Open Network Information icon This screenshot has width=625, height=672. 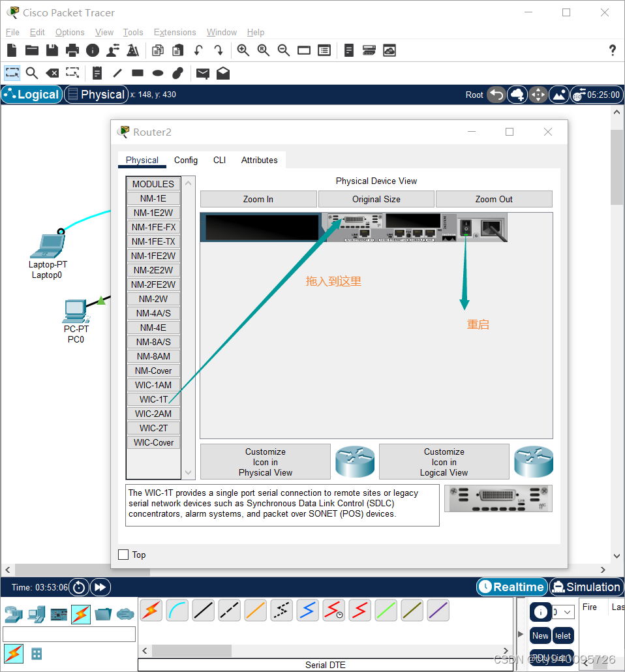coord(92,51)
